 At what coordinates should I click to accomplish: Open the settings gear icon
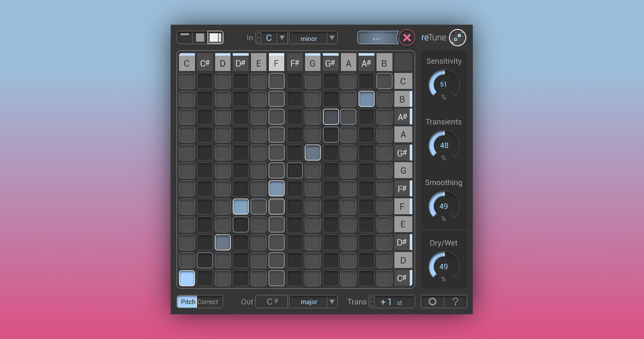click(432, 301)
